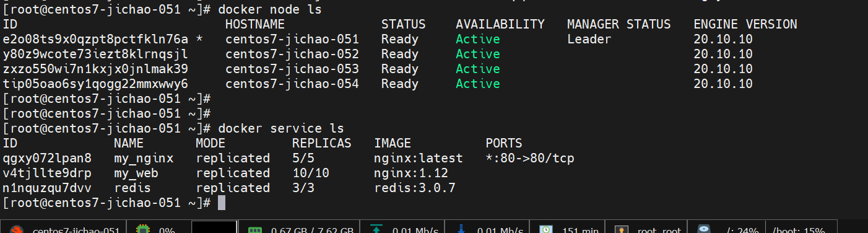Viewport: 868px width, 233px height.
Task: Click the redis:3.0.7 image name
Action: pyautogui.click(x=415, y=188)
